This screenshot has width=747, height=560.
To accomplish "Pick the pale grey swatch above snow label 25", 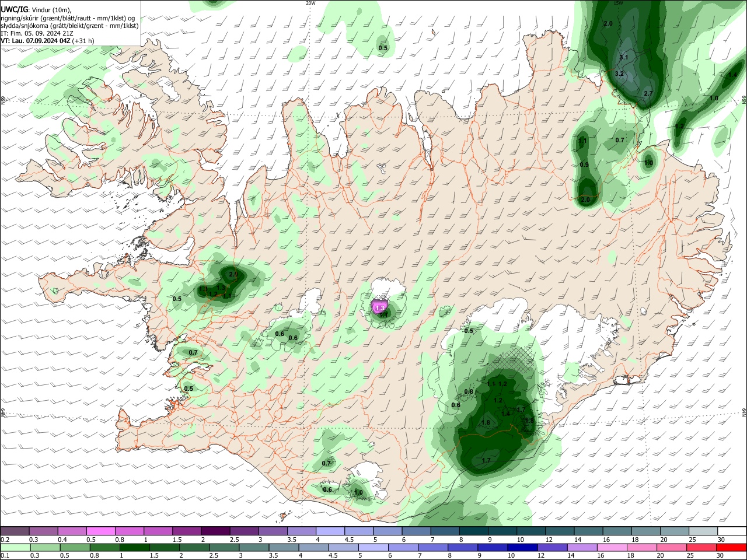I will pyautogui.click(x=703, y=531).
